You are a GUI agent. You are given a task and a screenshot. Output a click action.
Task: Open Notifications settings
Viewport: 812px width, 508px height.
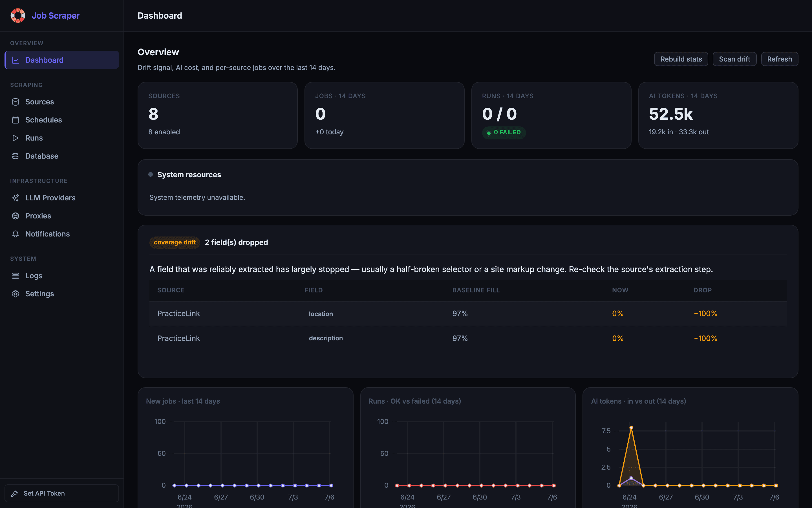[x=62, y=234]
